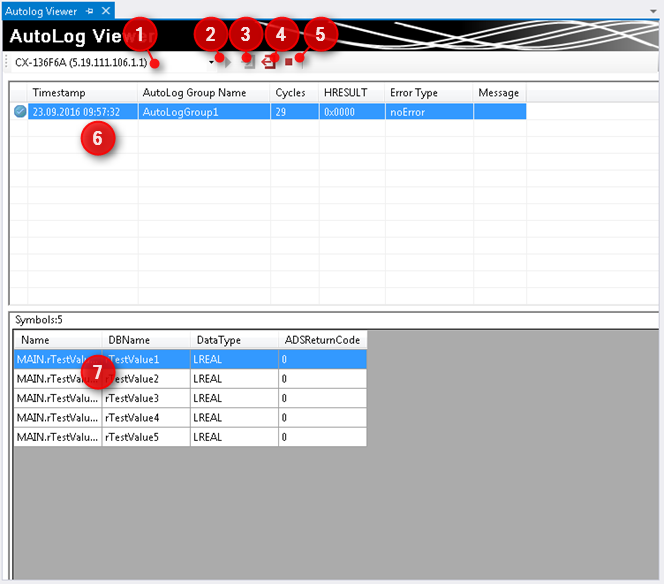The height and width of the screenshot is (585, 665).
Task: Click LREAL in the rTestValue1 row
Action: tap(234, 359)
